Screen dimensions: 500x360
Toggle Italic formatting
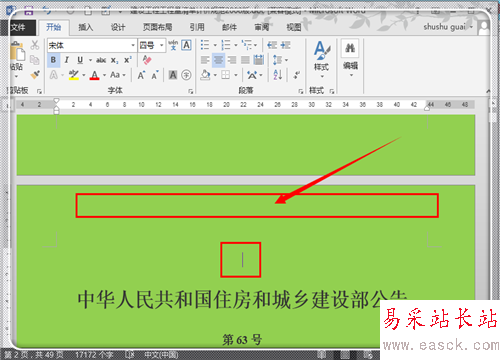pyautogui.click(x=67, y=60)
